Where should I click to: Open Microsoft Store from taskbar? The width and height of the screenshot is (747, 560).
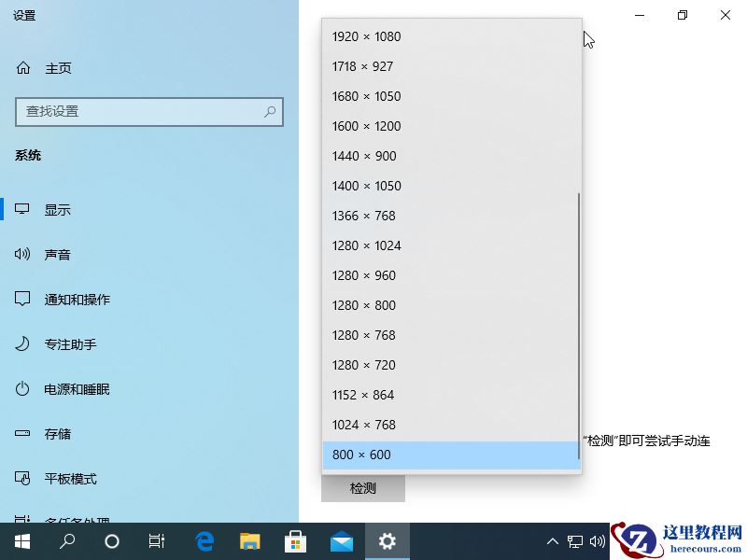click(295, 540)
